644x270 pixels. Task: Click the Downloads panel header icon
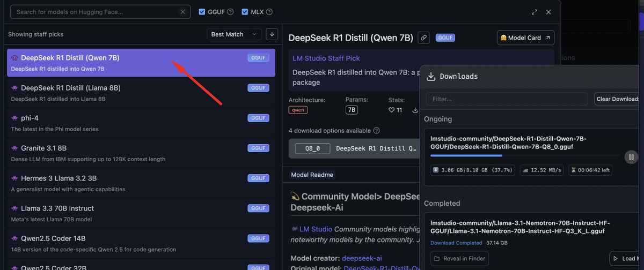430,77
